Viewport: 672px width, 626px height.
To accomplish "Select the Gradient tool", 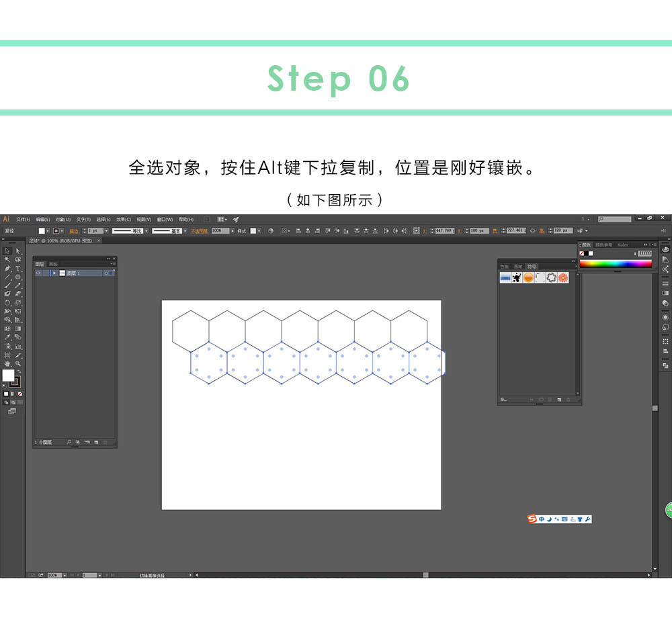I will coord(18,328).
